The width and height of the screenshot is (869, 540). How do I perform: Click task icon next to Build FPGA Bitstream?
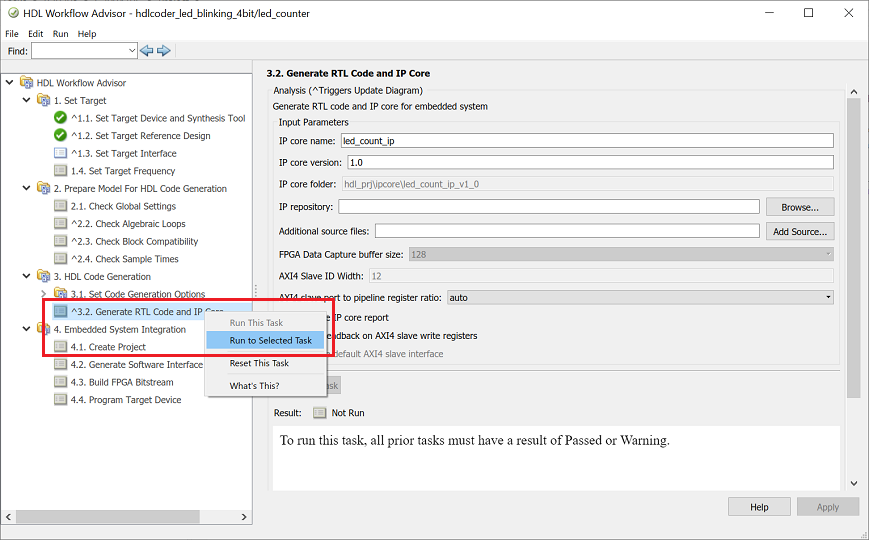click(60, 382)
